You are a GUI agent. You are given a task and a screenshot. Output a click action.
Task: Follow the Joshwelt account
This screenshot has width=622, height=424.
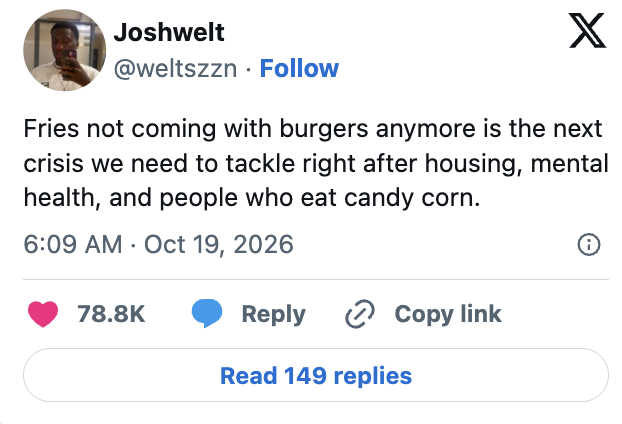299,68
